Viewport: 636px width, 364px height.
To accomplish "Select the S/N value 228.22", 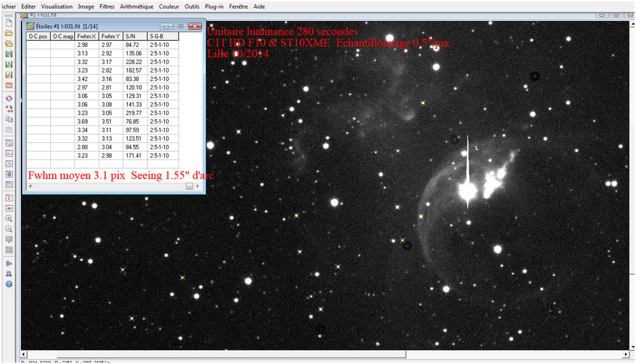I will point(134,62).
